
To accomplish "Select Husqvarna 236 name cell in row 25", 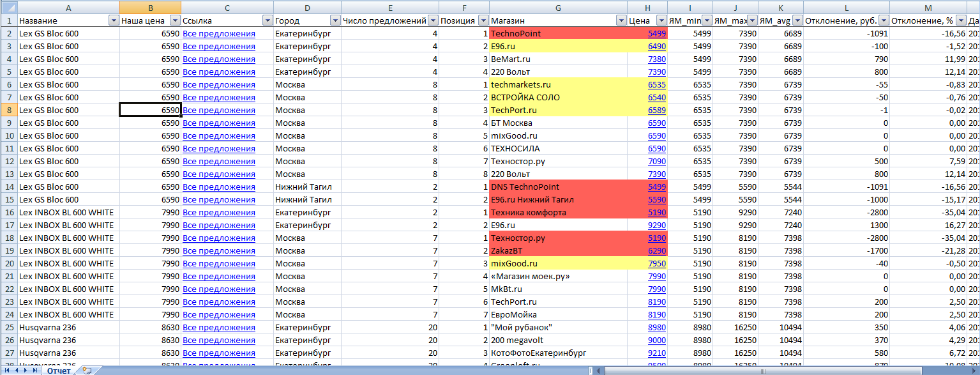I will click(x=68, y=327).
